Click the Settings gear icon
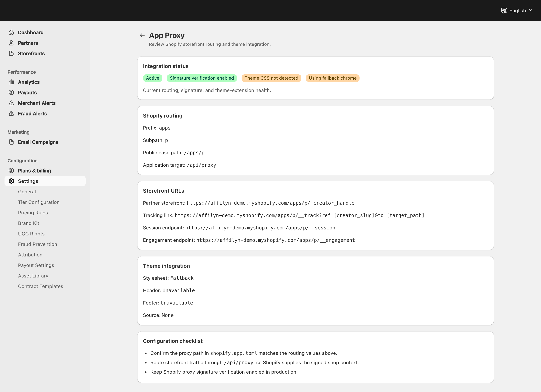 (11, 181)
